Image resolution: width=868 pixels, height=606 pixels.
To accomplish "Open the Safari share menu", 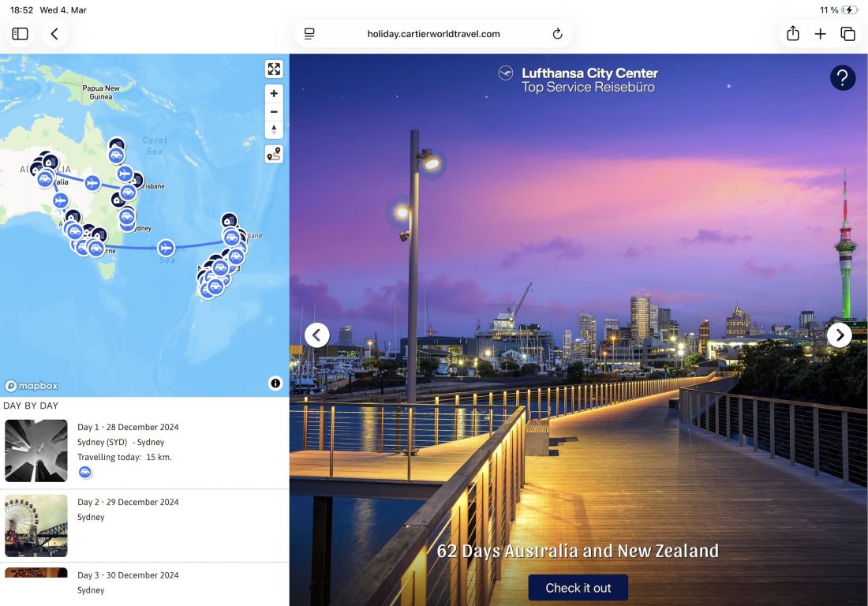I will [793, 34].
